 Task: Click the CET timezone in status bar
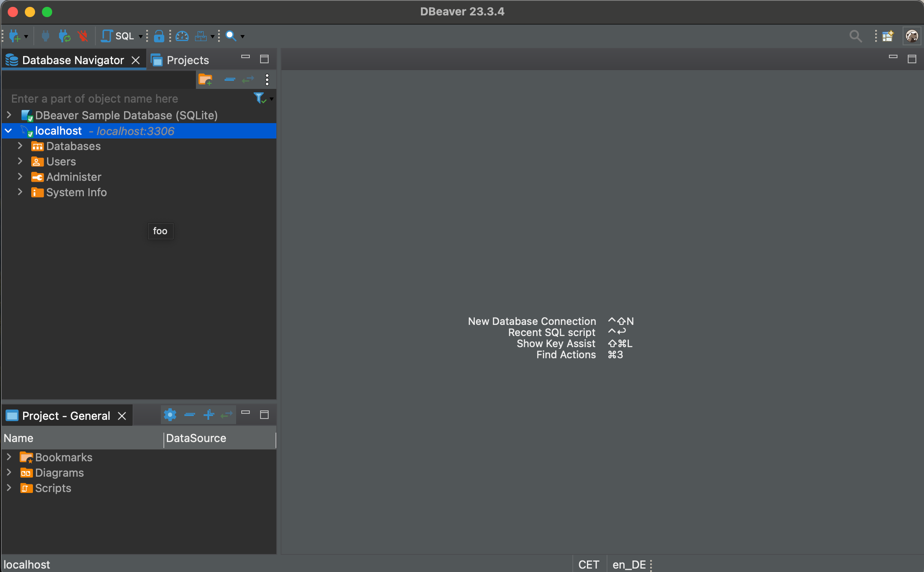[x=588, y=564]
